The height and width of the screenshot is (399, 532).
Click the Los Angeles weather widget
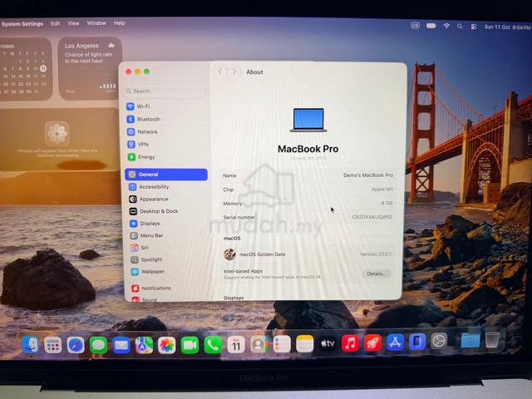(90, 68)
